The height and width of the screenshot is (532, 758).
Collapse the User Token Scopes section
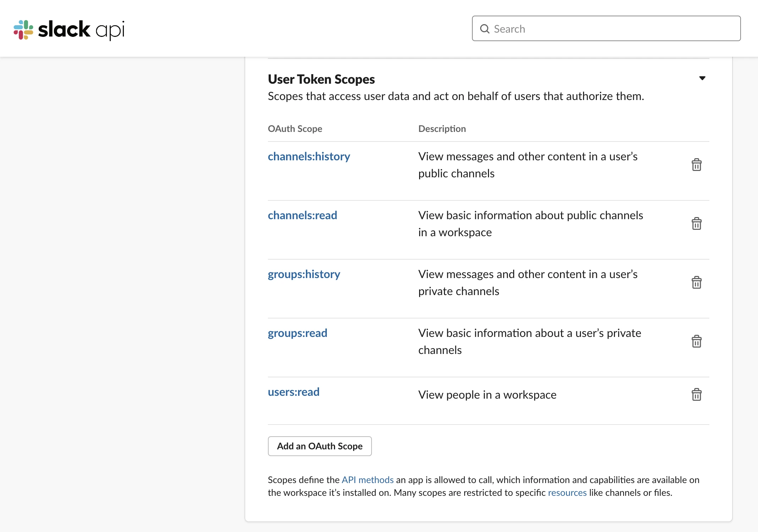[x=702, y=78]
